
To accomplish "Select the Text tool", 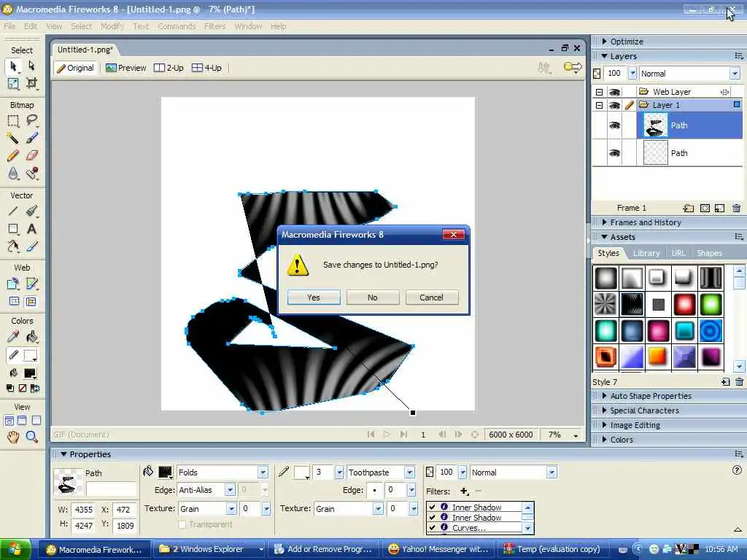I will tap(31, 229).
